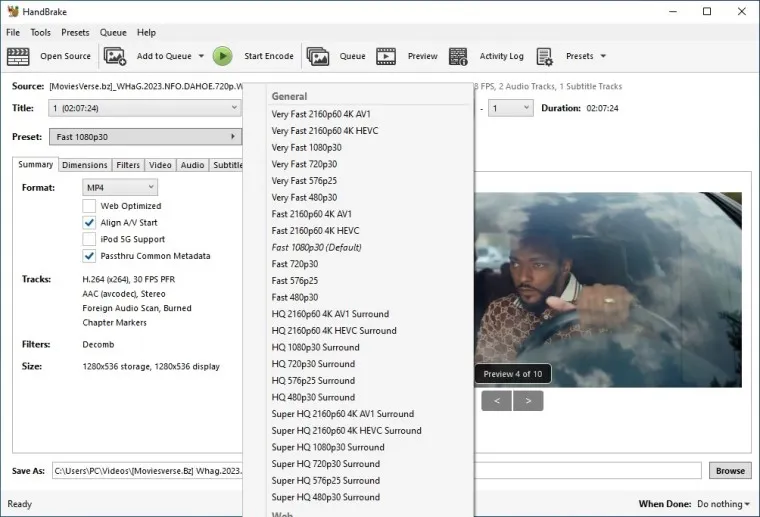Pick Super HQ 480p30 Surround preset
Viewport: 760px width, 517px height.
[326, 497]
